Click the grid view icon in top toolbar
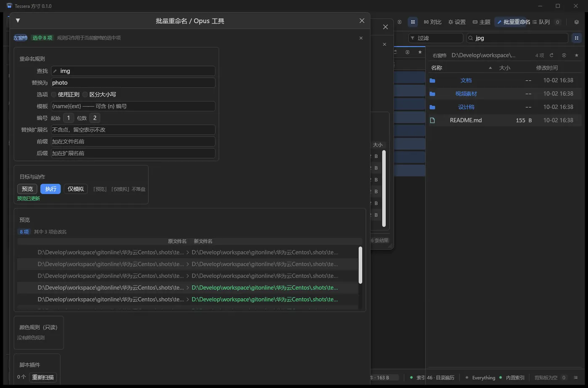The image size is (588, 388). 413,22
